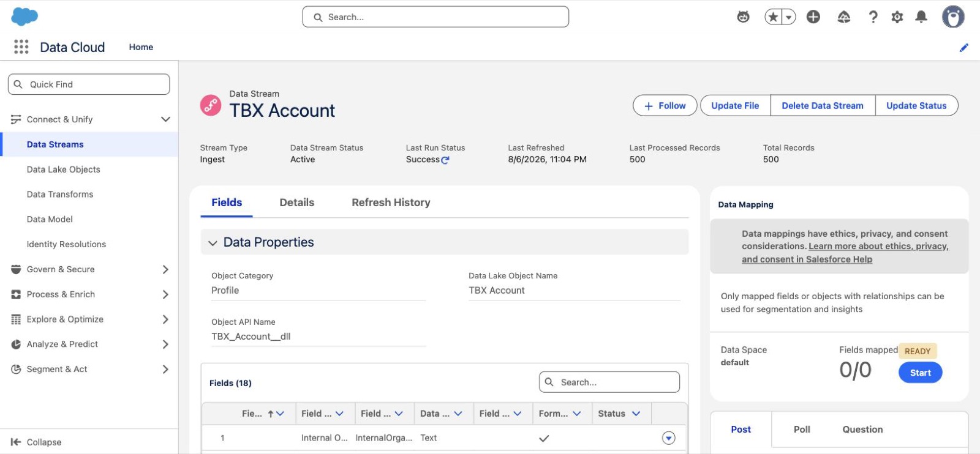Image resolution: width=980 pixels, height=454 pixels.
Task: Open Data Lake Objects in the sidebar
Action: (63, 169)
